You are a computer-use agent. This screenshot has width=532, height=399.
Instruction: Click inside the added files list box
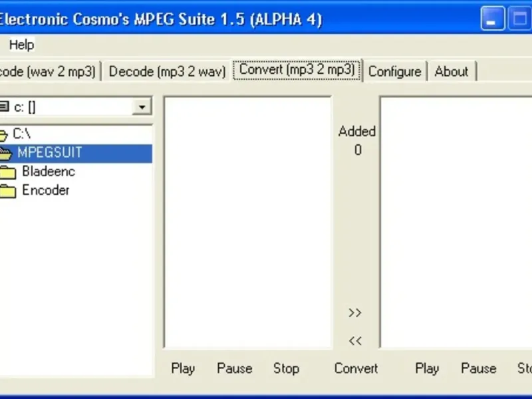click(456, 223)
